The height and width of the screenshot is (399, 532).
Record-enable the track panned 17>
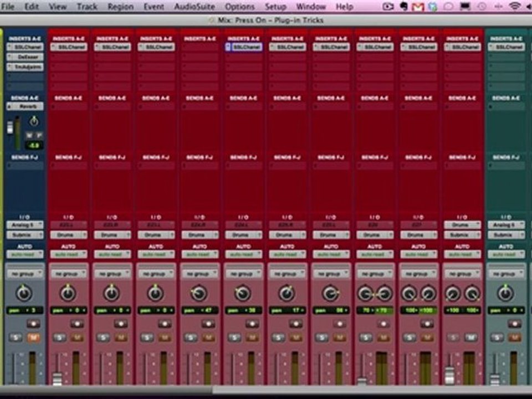pos(295,324)
